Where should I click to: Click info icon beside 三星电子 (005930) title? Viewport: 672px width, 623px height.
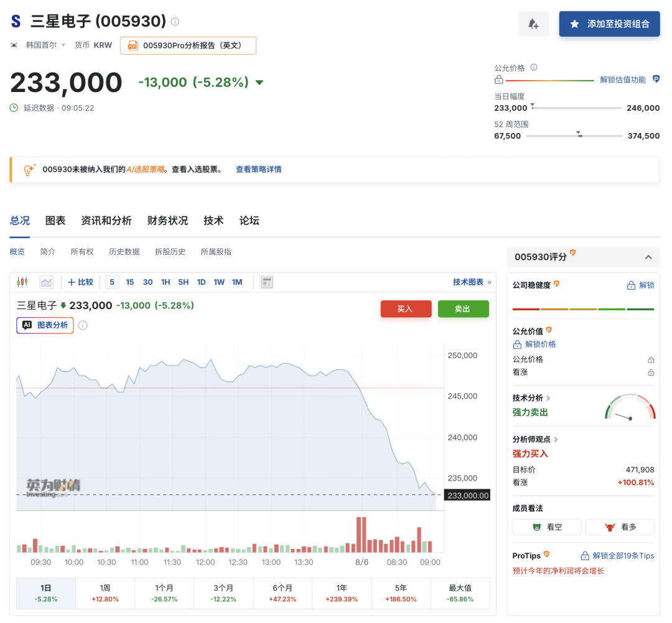(175, 21)
